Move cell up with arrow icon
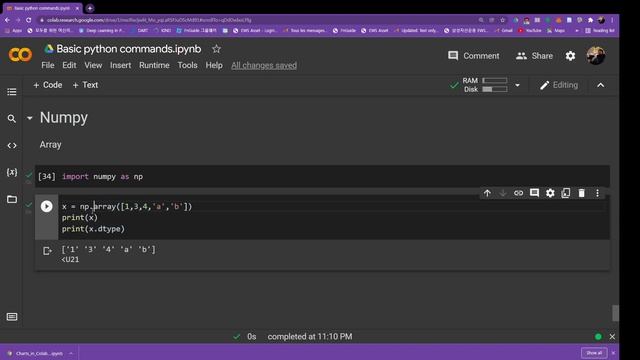Screen dimensions: 640x360 487,193
